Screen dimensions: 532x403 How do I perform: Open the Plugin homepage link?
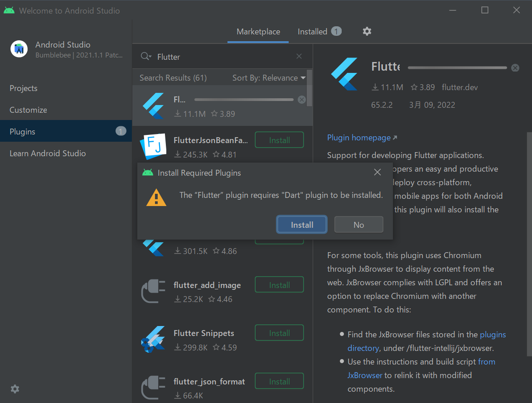[362, 138]
